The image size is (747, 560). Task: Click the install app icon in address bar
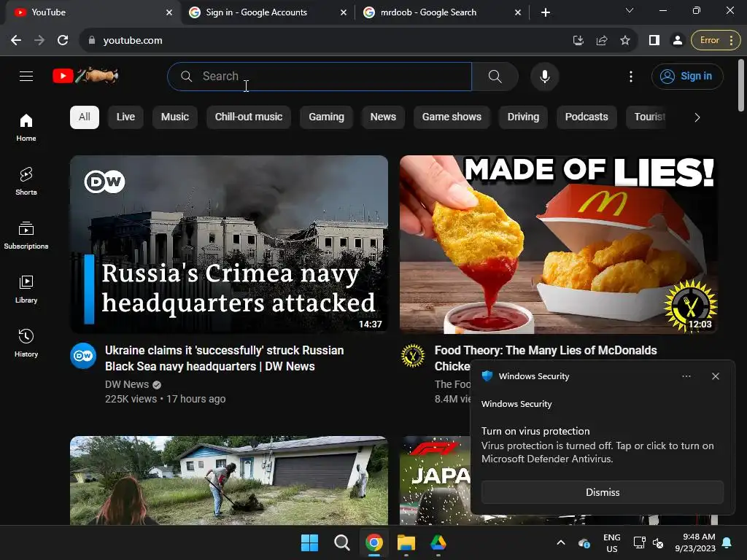[578, 41]
